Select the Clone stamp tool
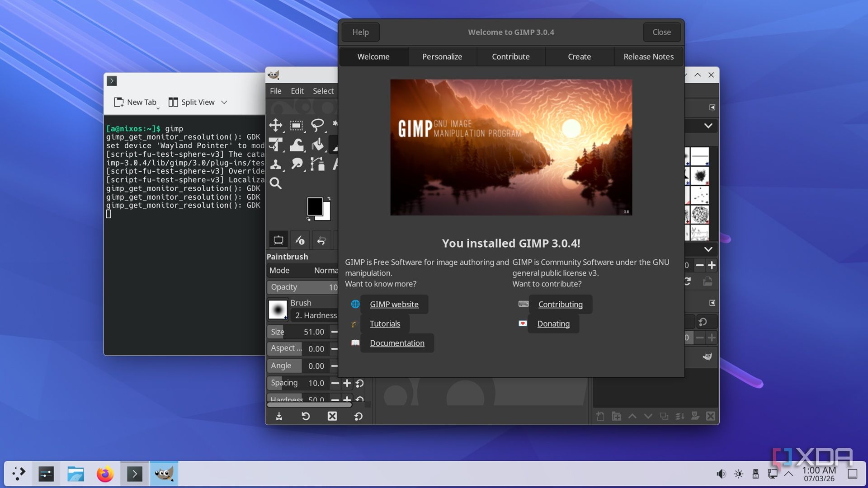Viewport: 868px width, 488px height. point(275,164)
